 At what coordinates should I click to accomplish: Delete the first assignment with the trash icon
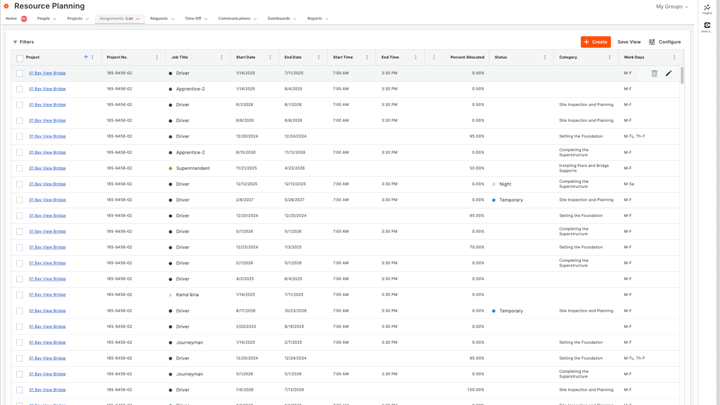(654, 73)
